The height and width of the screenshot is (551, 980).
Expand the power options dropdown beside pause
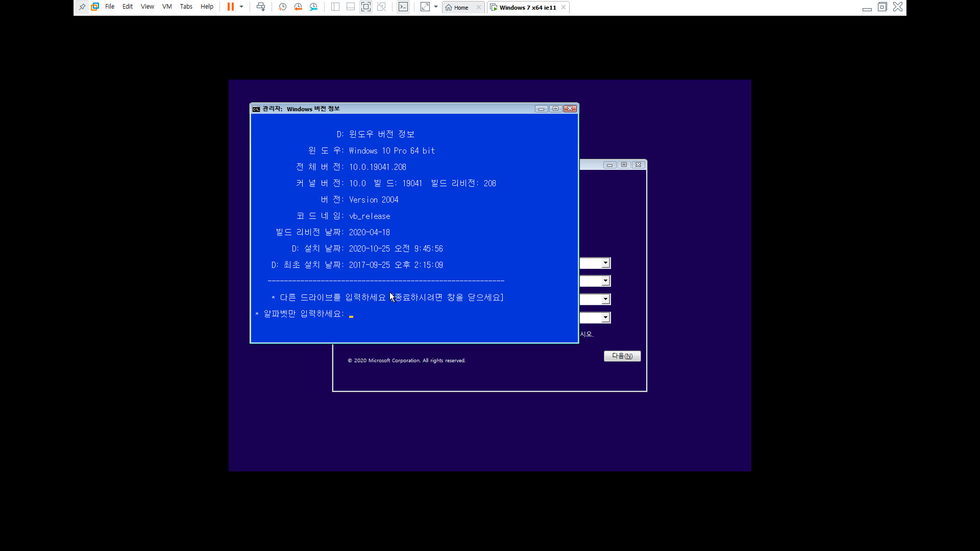click(241, 7)
